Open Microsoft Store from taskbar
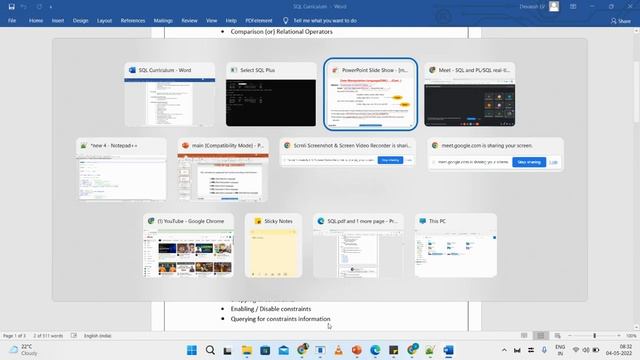640x360 pixels. point(265,350)
